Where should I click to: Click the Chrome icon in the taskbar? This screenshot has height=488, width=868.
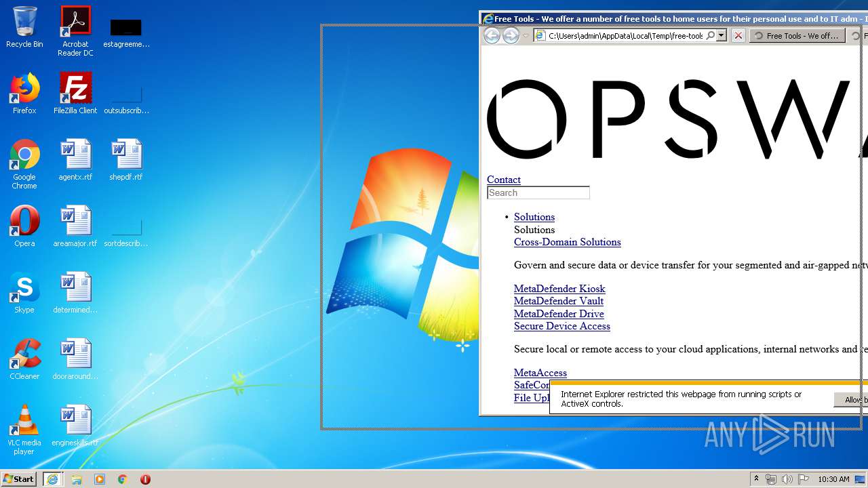122,479
